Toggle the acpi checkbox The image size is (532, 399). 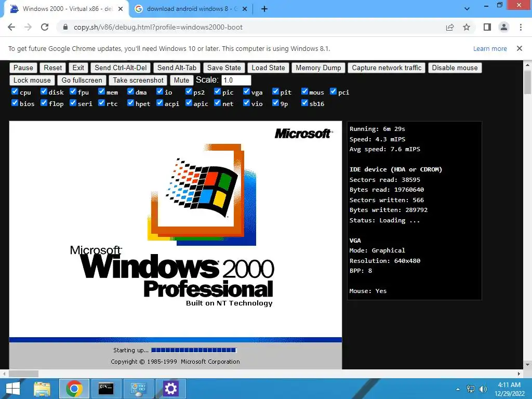click(x=160, y=103)
